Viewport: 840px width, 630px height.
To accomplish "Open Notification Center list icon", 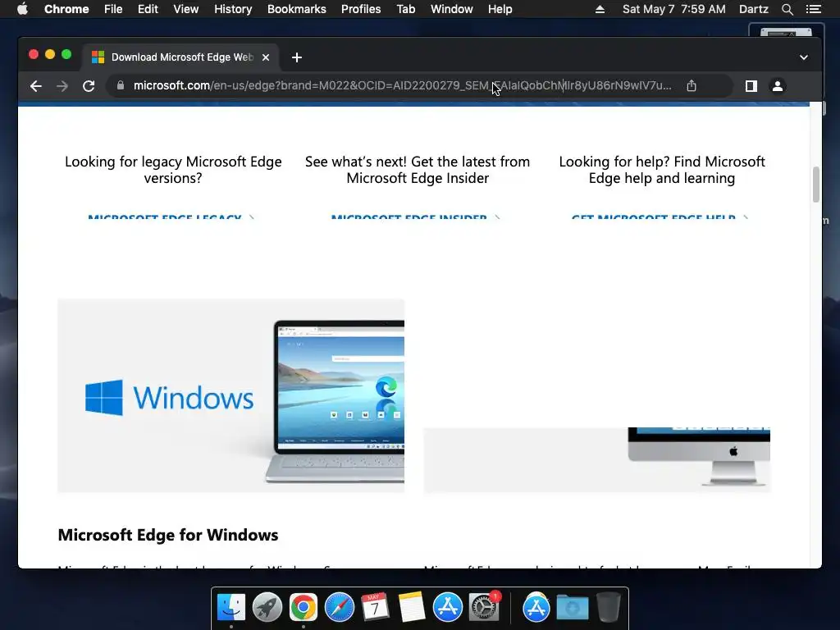I will coord(813,9).
